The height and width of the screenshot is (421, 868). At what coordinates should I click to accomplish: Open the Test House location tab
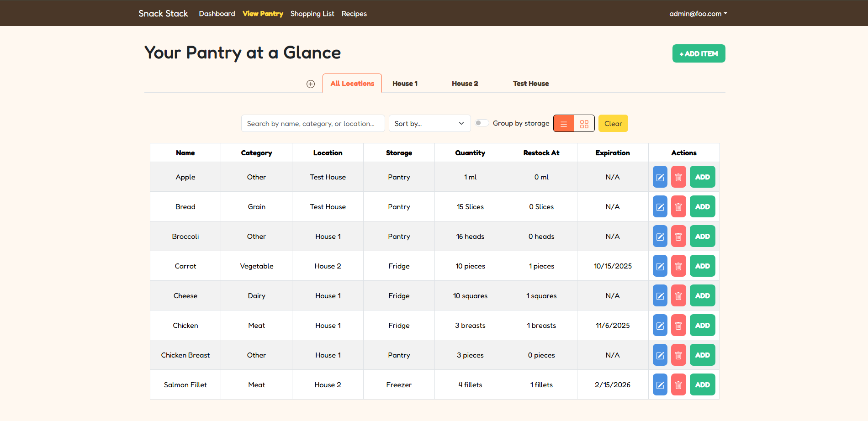tap(530, 84)
